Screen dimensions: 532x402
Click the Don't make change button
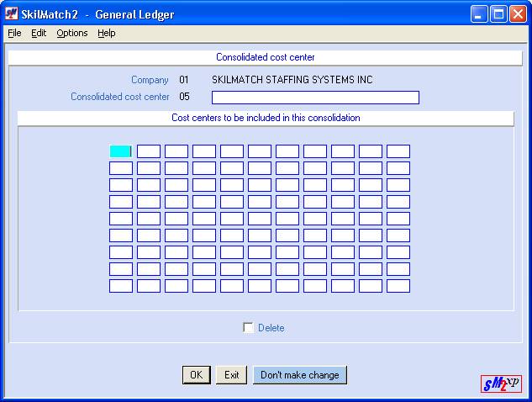pos(300,375)
